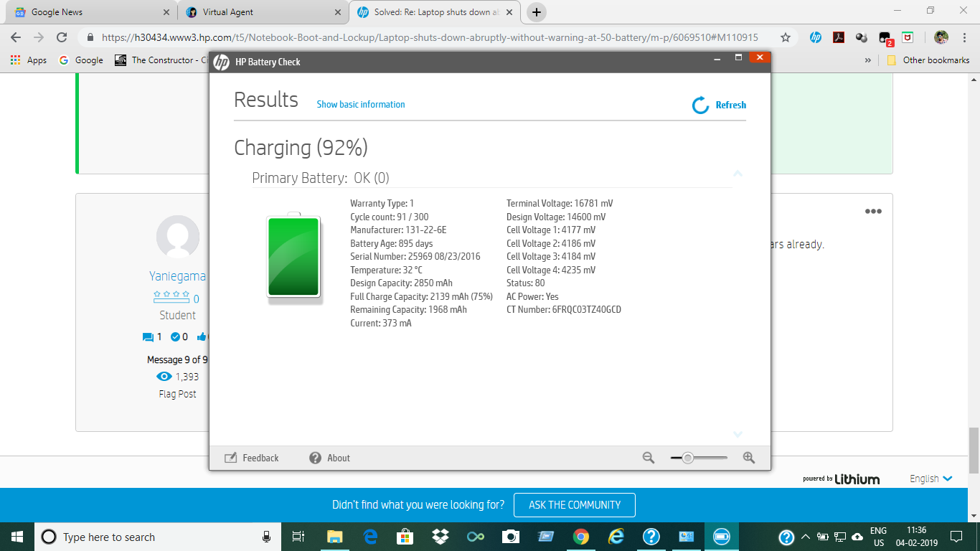This screenshot has width=980, height=551.
Task: Open Dropbox from the taskbar
Action: (x=440, y=537)
